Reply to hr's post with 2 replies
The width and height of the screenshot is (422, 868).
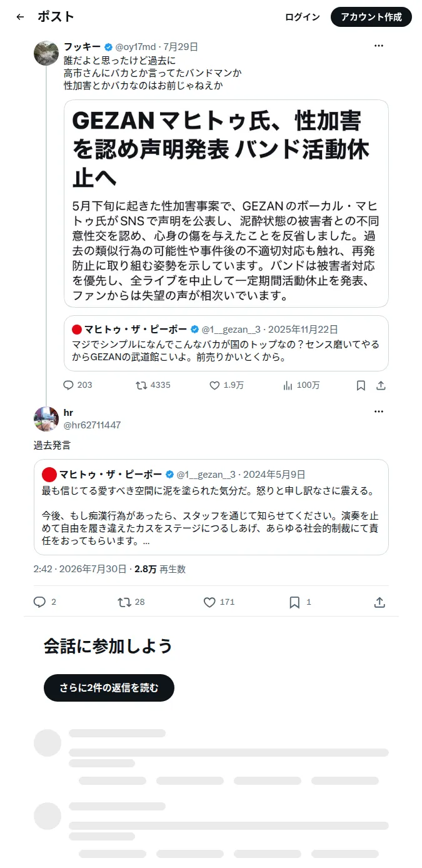click(39, 602)
